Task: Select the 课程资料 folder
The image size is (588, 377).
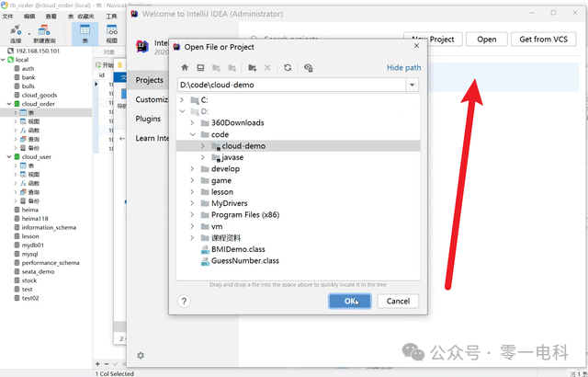Action: (x=226, y=238)
